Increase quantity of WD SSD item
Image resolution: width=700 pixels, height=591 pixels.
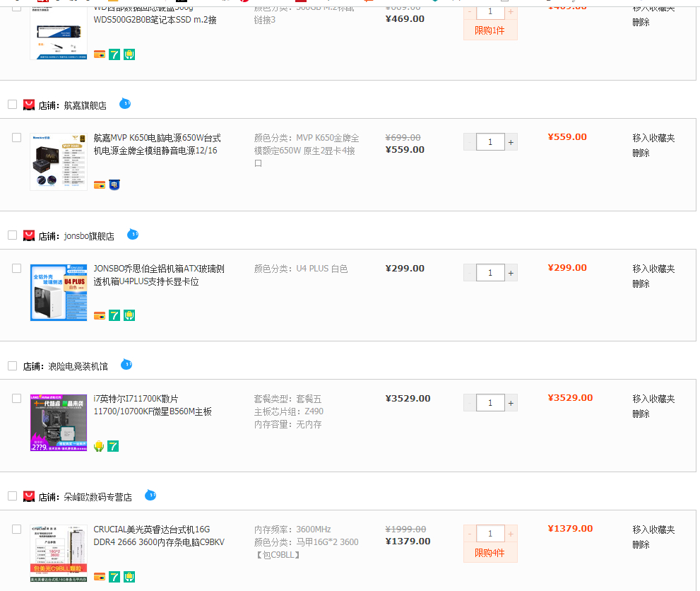coord(511,11)
